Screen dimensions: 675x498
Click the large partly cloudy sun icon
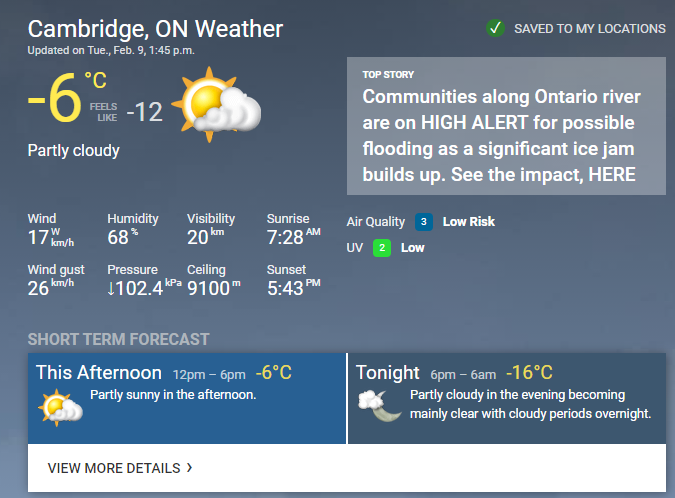[x=216, y=104]
